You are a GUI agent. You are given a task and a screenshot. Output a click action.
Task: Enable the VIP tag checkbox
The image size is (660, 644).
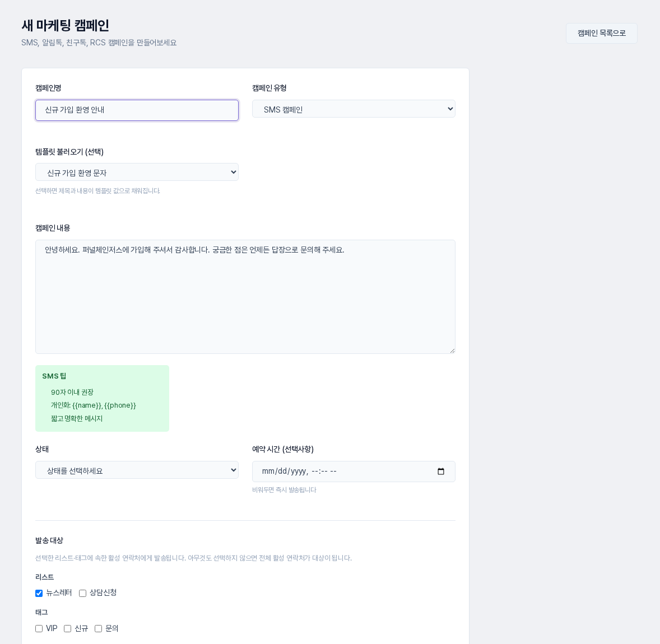[x=39, y=628]
